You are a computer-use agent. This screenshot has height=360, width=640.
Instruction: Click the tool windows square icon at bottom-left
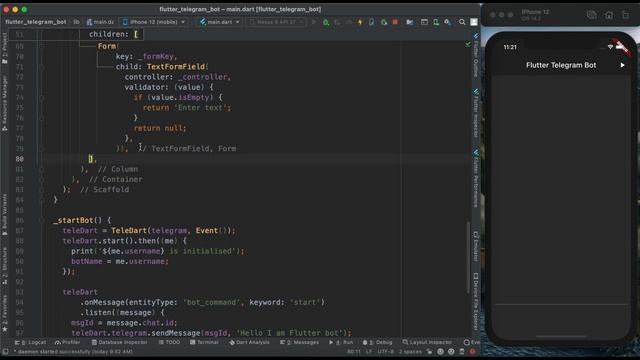(5, 351)
